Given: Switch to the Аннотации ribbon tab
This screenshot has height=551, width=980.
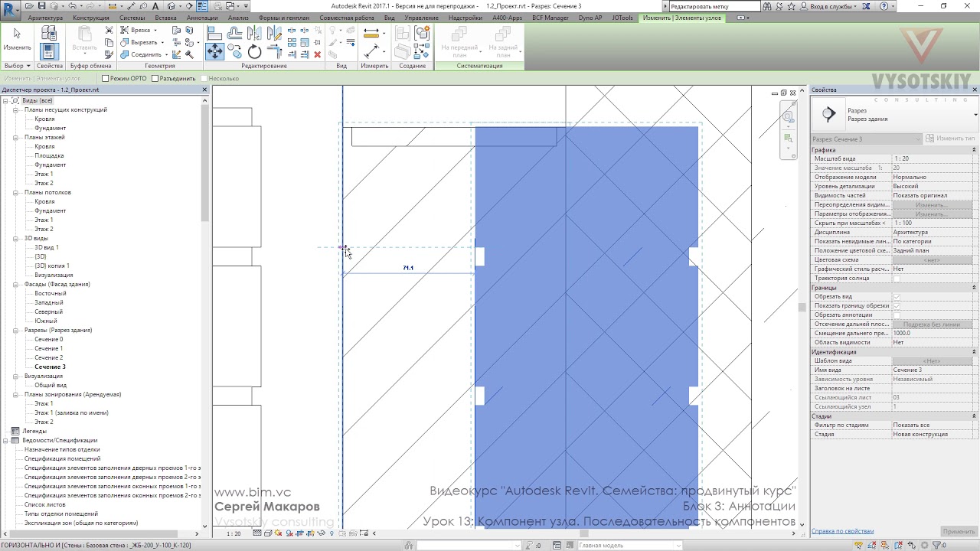Looking at the screenshot, I should pos(202,18).
